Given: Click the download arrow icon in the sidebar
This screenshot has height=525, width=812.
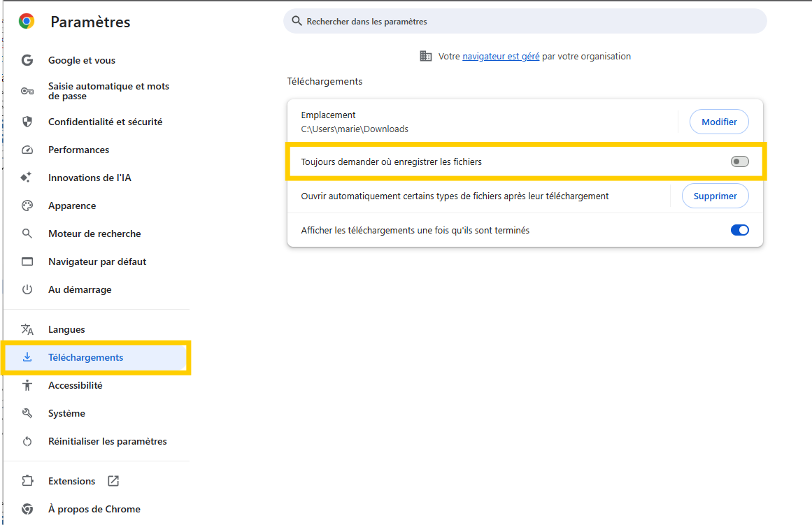Looking at the screenshot, I should click(x=27, y=357).
